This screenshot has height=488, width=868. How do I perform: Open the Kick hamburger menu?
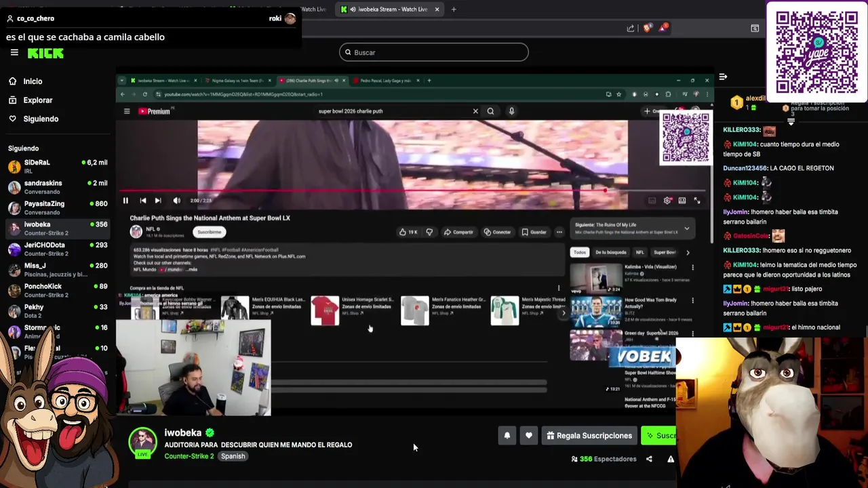(14, 52)
